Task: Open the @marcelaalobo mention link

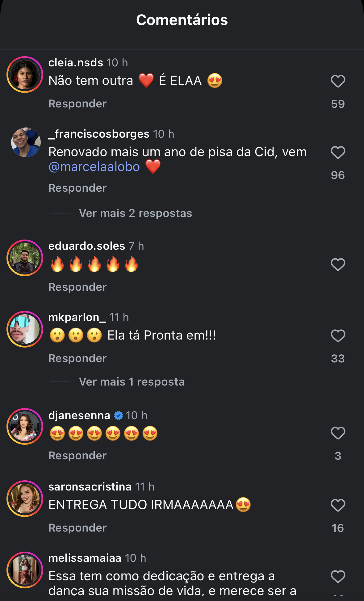Action: (94, 167)
